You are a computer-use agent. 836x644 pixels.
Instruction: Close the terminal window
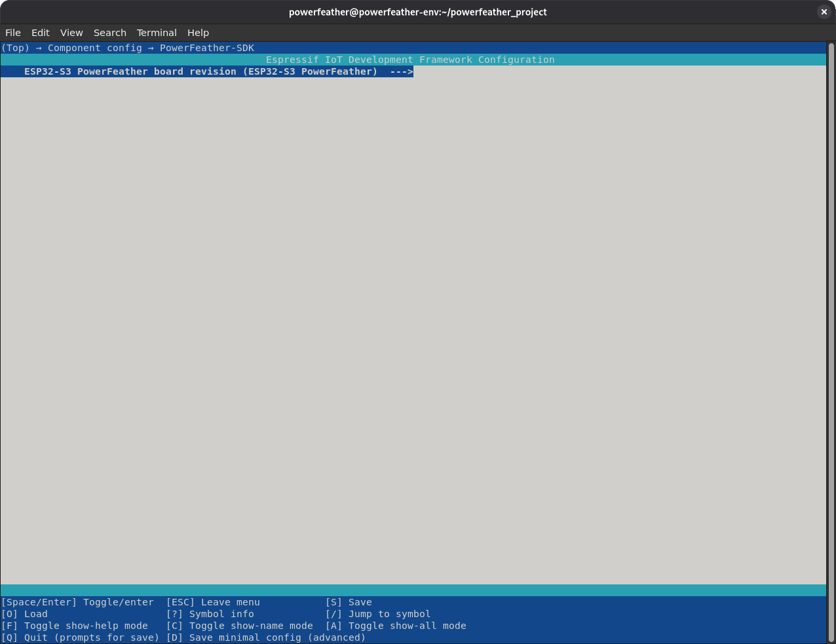(x=824, y=12)
